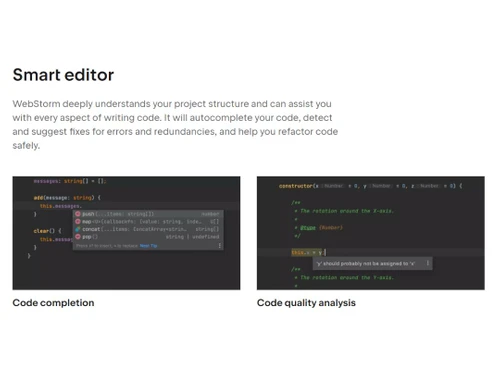
Task: Click the push method icon
Action: click(x=78, y=214)
